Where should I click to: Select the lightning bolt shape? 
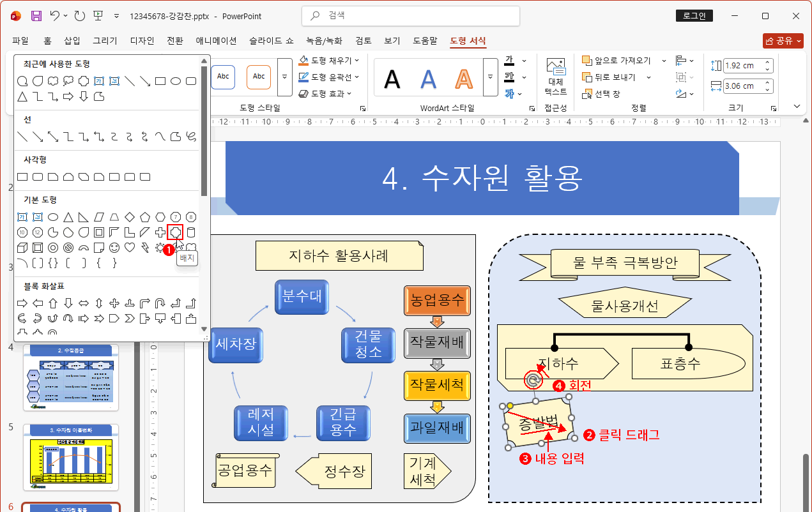pyautogui.click(x=144, y=248)
